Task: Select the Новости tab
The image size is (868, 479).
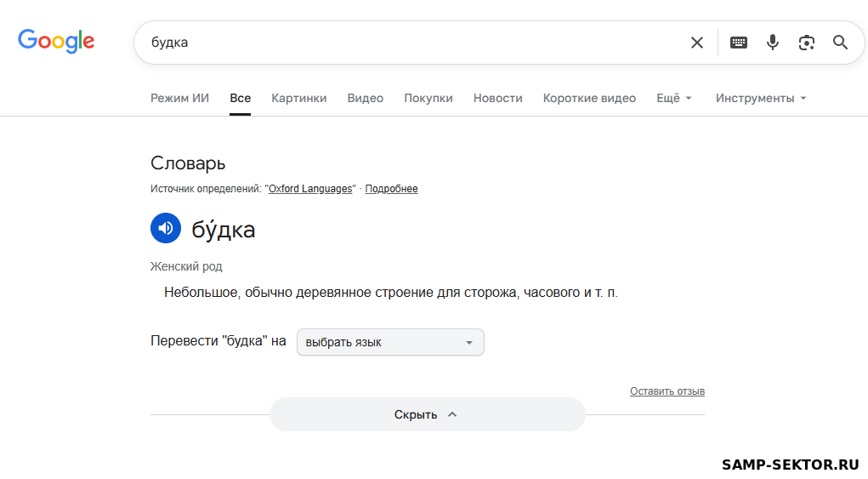Action: click(x=497, y=98)
